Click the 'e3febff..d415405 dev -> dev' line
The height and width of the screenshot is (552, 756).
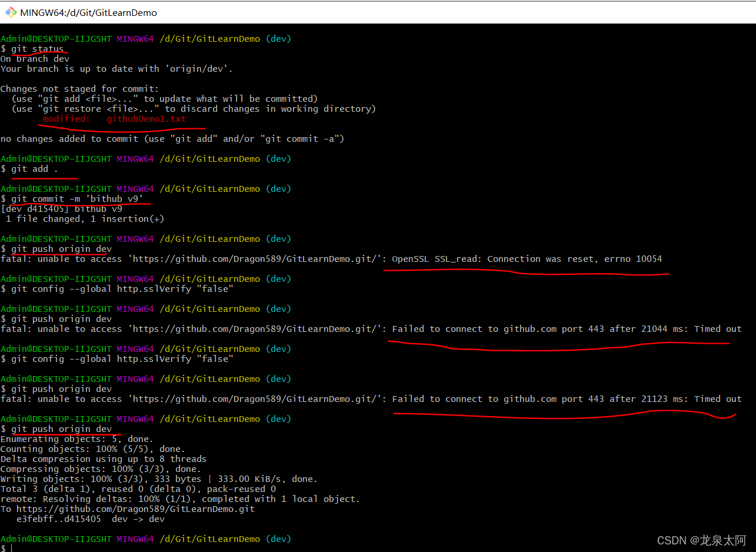click(x=90, y=519)
